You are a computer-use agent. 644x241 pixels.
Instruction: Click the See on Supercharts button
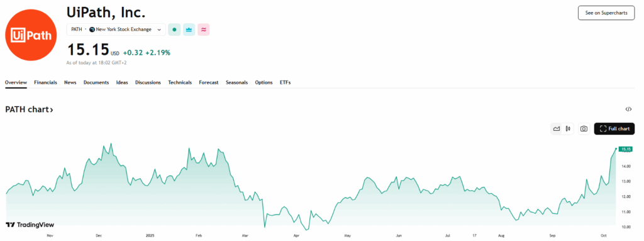tap(606, 13)
